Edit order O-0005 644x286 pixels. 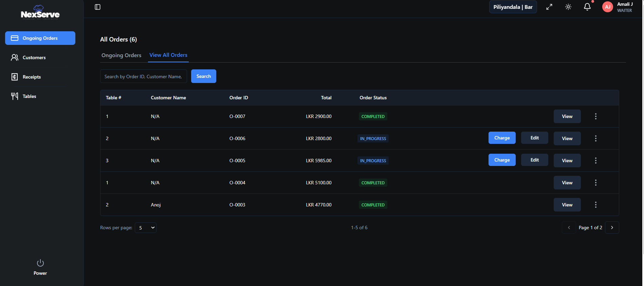pyautogui.click(x=534, y=160)
